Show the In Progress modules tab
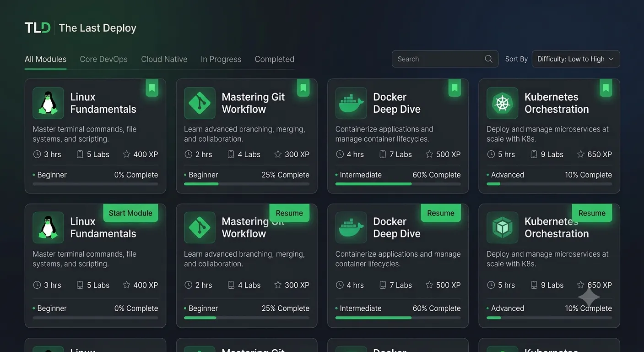 [221, 59]
